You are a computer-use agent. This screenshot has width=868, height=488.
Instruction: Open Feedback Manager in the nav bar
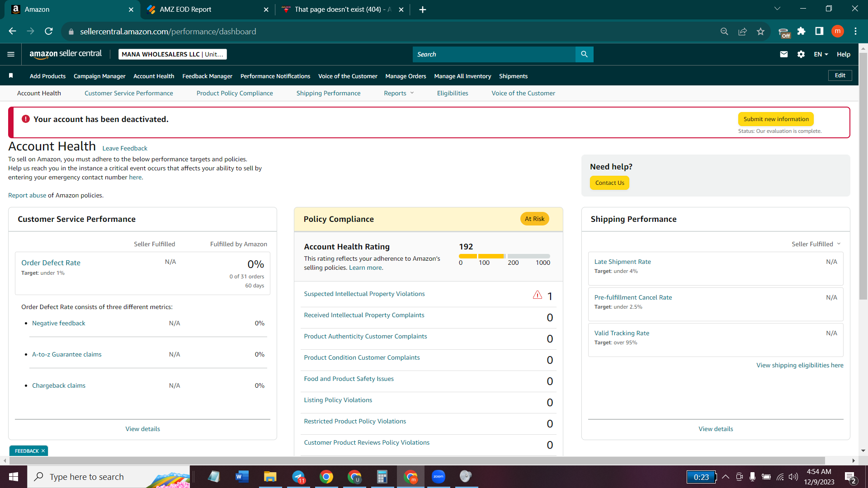tap(207, 76)
